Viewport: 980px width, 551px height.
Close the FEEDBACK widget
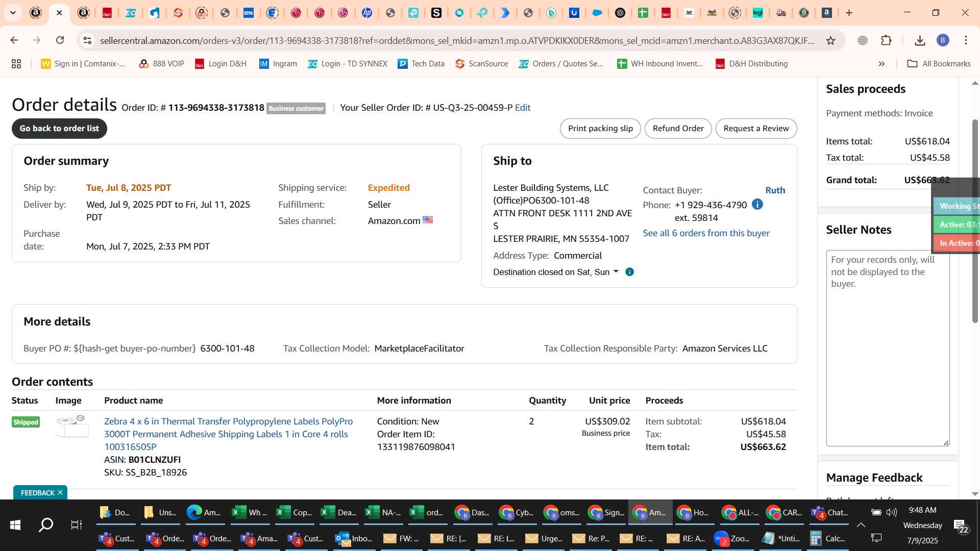coord(60,492)
